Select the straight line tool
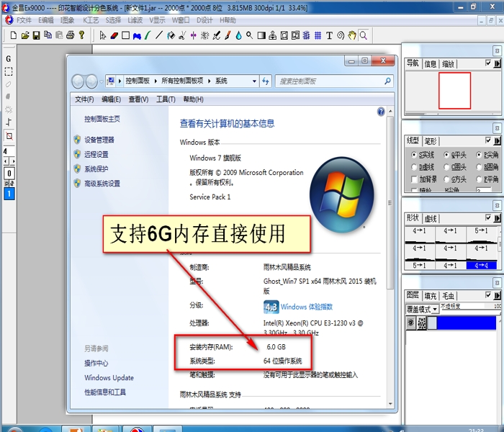504x432 pixels. 159,35
